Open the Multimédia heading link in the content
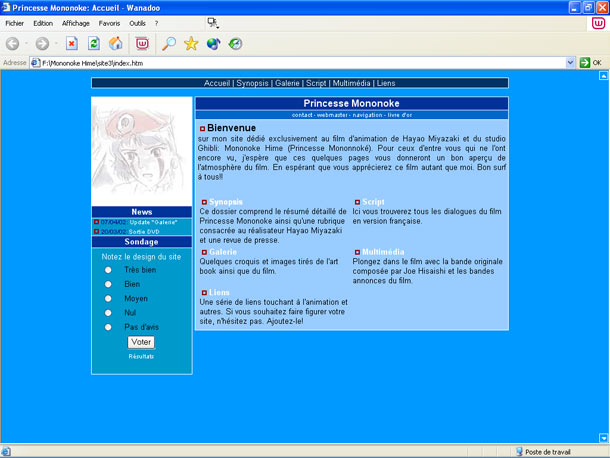 (383, 252)
